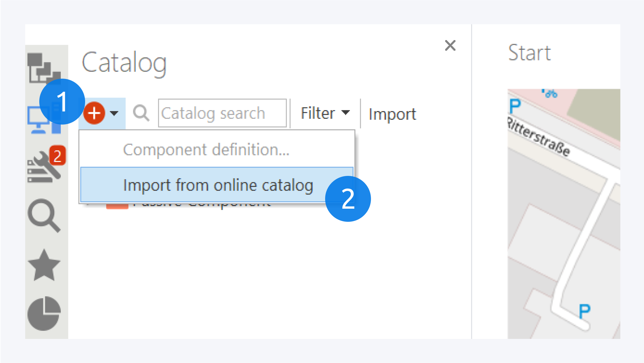
Task: Open the star favorites sidebar icon
Action: (44, 265)
